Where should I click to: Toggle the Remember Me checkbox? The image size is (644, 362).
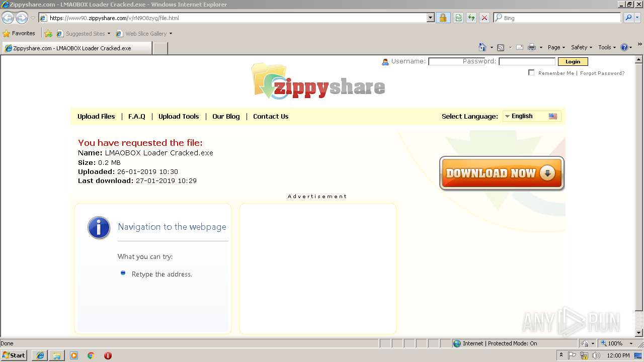pyautogui.click(x=531, y=72)
